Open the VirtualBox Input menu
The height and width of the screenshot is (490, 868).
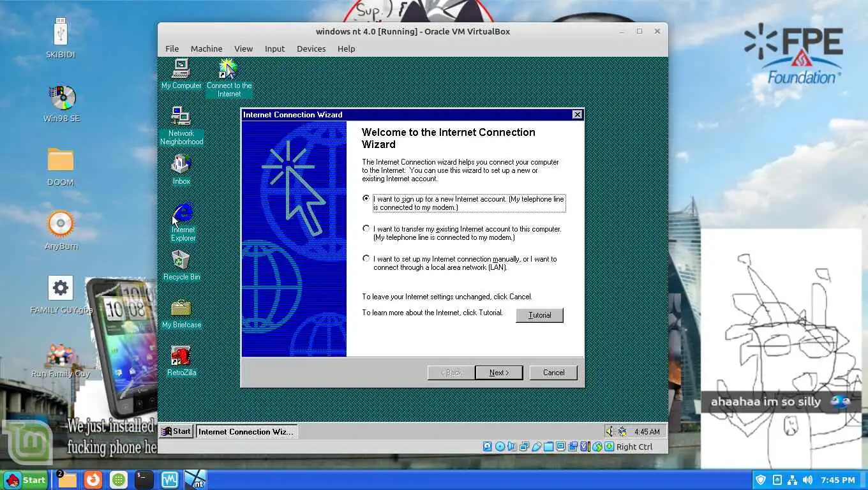click(x=274, y=48)
